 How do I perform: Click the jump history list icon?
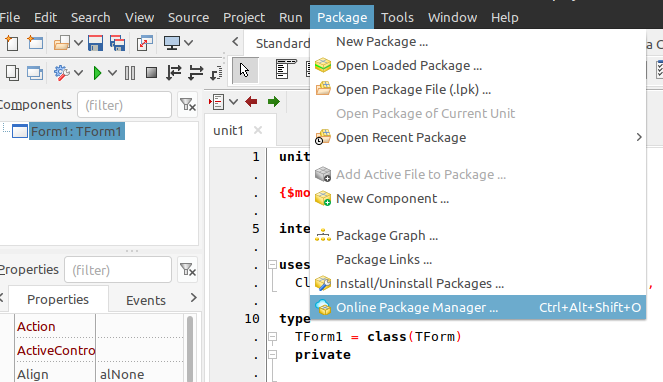pyautogui.click(x=217, y=102)
